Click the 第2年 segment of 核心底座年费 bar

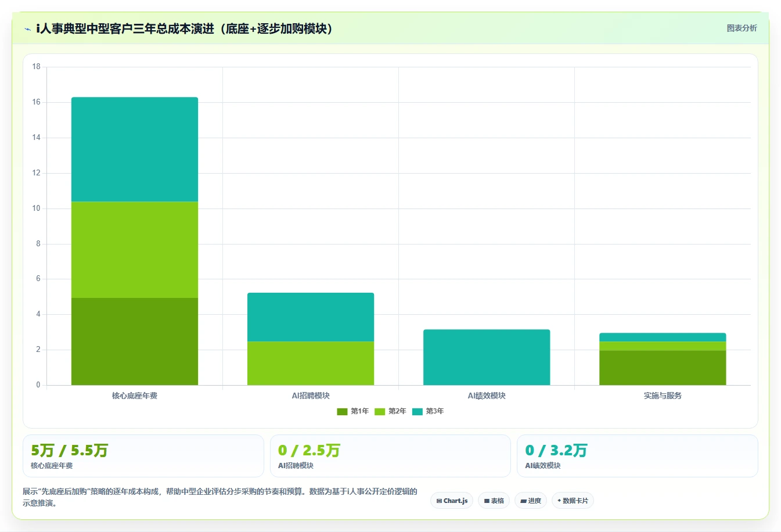tap(135, 250)
